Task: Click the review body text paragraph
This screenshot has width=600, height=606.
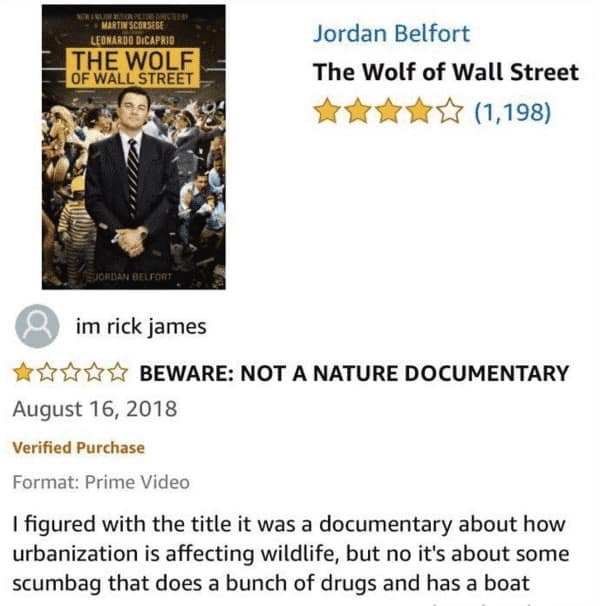Action: point(290,553)
